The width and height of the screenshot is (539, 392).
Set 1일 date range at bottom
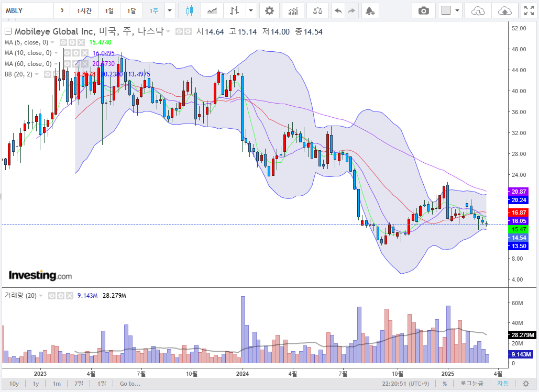(102, 384)
